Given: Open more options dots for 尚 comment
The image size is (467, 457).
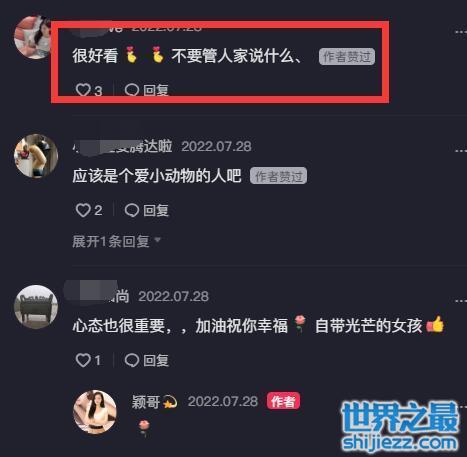Looking at the screenshot, I should pyautogui.click(x=461, y=301).
